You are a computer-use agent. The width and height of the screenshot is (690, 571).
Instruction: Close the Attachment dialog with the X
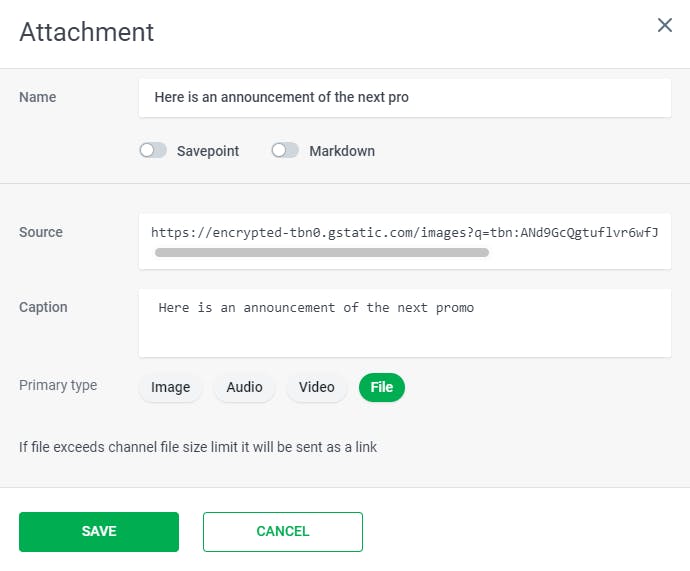665,25
